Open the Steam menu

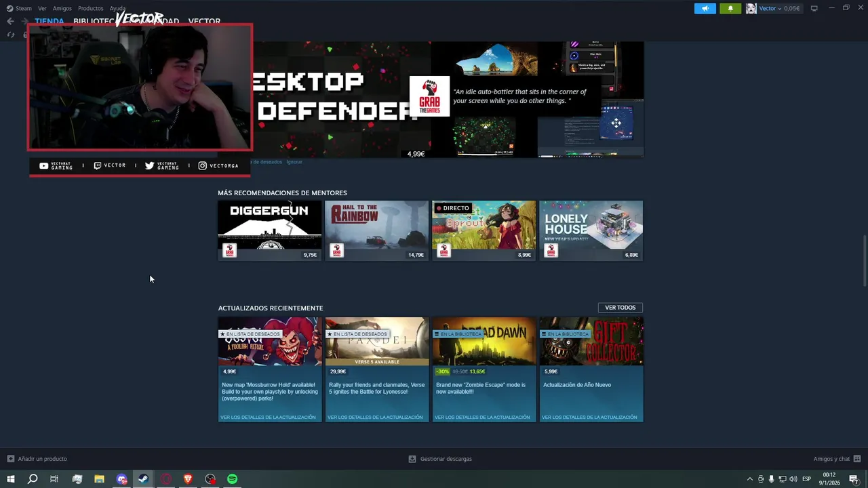coord(19,8)
